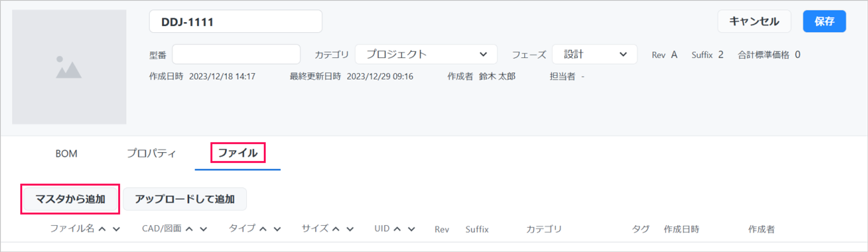The image size is (868, 252).
Task: Sort タイプ column ascending arrow
Action: click(x=263, y=229)
